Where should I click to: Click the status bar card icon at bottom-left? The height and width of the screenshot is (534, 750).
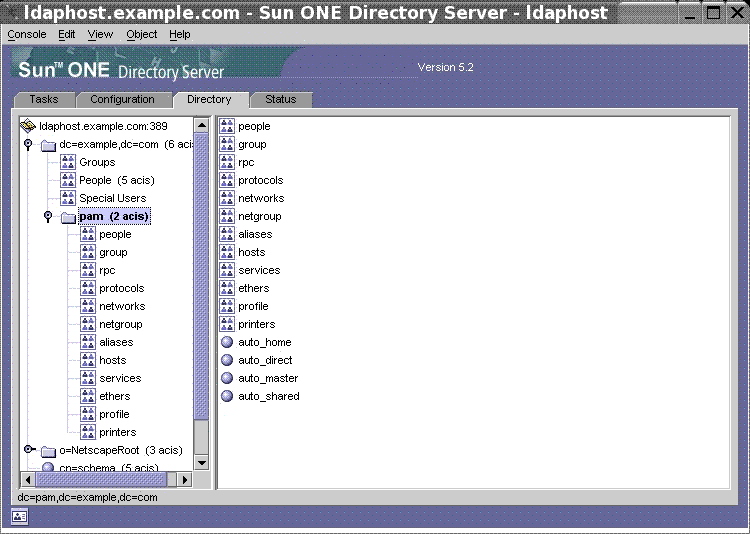[20, 517]
